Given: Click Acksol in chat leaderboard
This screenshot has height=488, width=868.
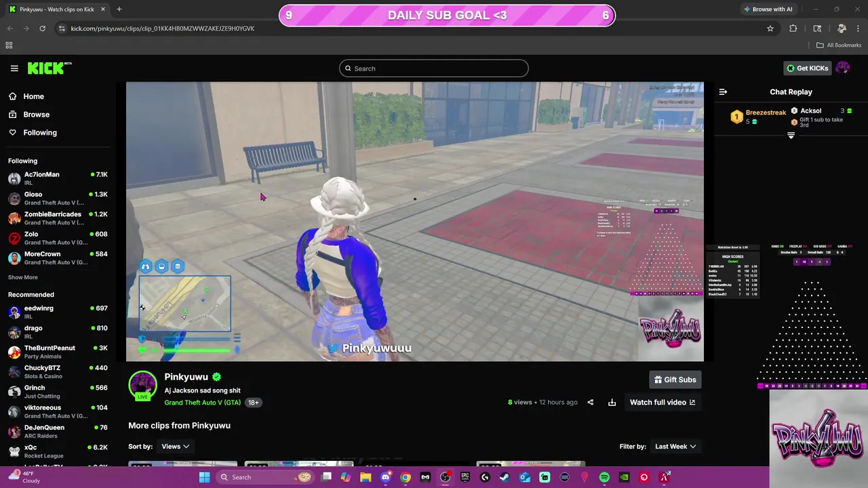Looking at the screenshot, I should [x=811, y=110].
